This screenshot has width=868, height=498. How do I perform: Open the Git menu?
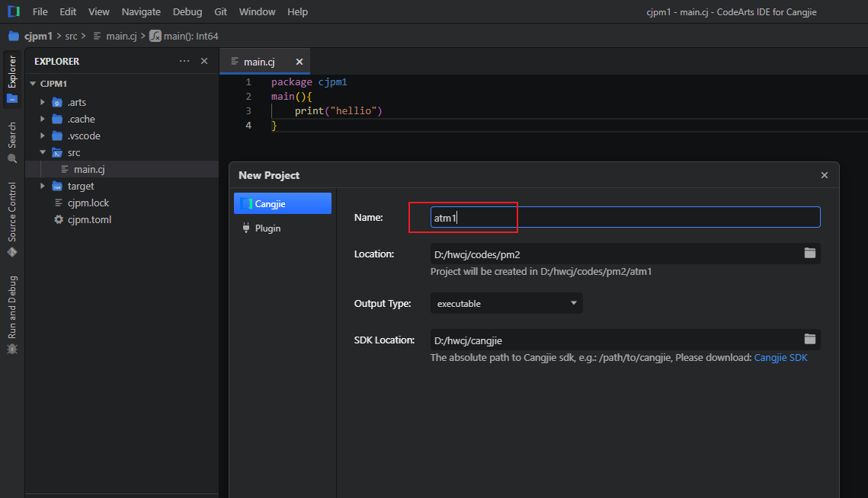coord(220,11)
